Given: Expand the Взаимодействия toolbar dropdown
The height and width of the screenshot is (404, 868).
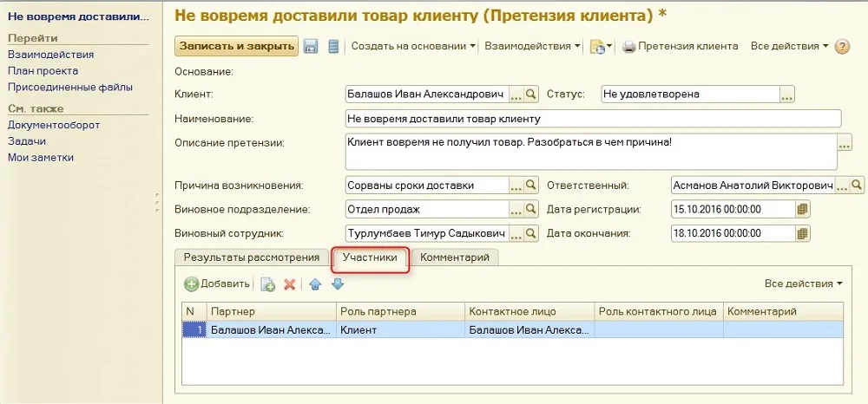Looking at the screenshot, I should pyautogui.click(x=533, y=47).
